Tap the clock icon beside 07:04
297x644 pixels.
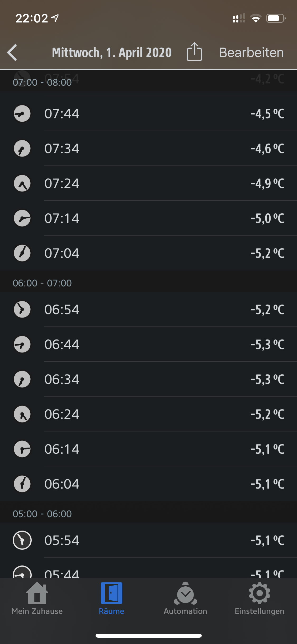click(x=22, y=253)
